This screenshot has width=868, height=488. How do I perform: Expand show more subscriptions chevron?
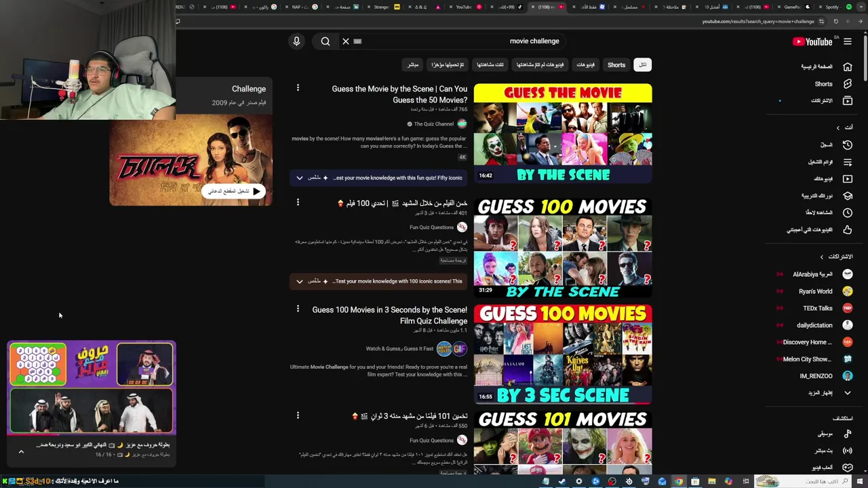[847, 393]
